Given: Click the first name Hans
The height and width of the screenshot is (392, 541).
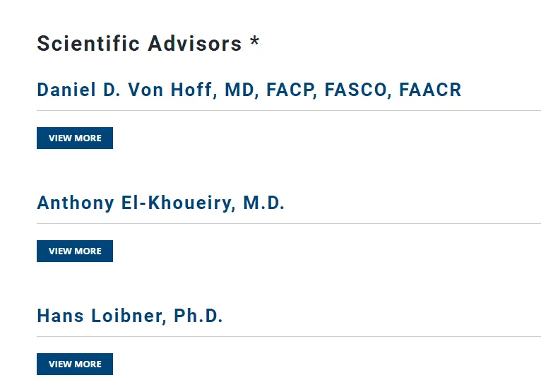Looking at the screenshot, I should pyautogui.click(x=60, y=316).
